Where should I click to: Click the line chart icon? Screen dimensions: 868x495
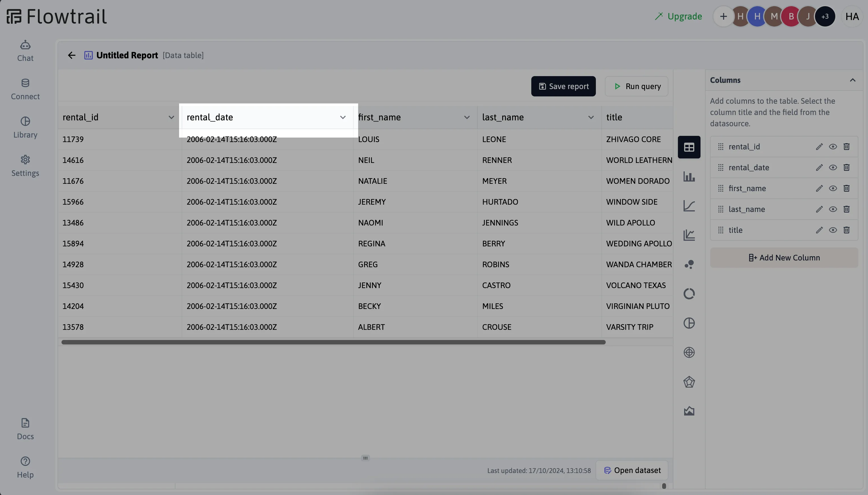click(x=689, y=205)
